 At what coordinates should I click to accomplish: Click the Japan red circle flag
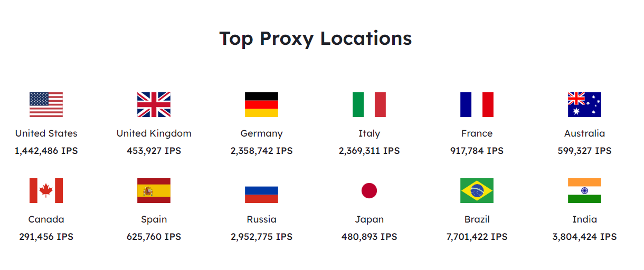(x=369, y=190)
